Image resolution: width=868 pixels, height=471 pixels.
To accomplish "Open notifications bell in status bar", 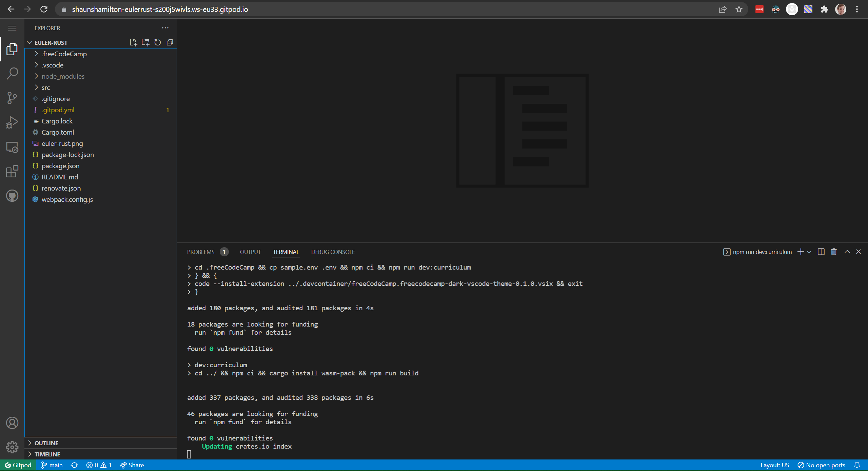I will pyautogui.click(x=857, y=465).
